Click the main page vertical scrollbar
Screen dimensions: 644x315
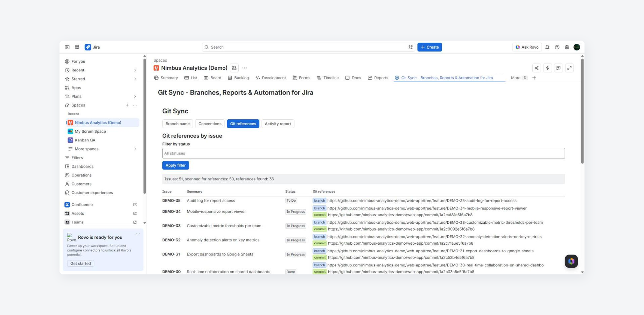(x=582, y=111)
